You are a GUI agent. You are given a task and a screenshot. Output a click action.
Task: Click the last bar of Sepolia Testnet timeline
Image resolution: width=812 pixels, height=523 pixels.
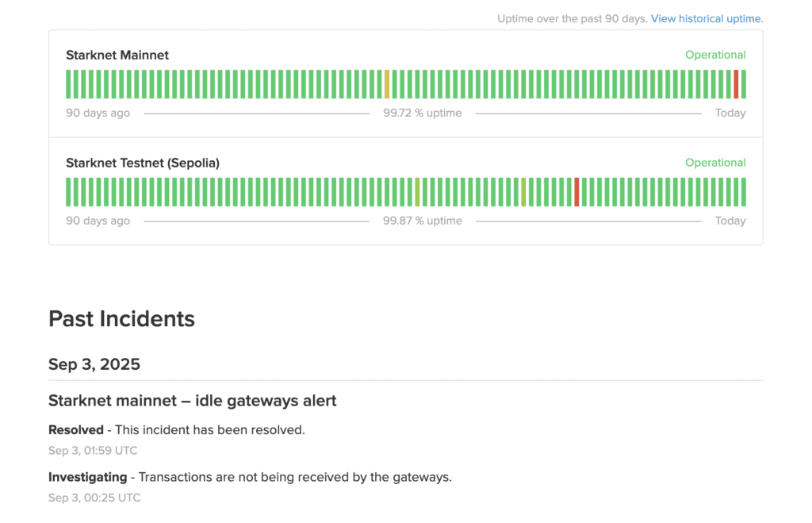[x=744, y=192]
